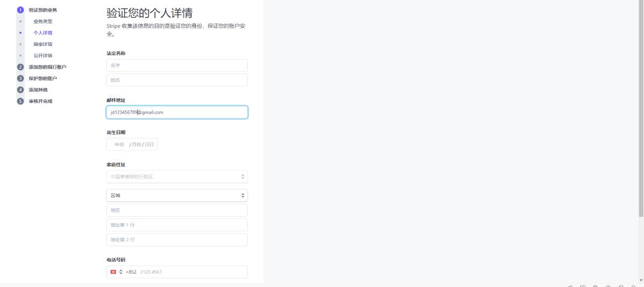Focus the '姓氏' last name field
Screen dimensions: 644x287
click(x=177, y=80)
